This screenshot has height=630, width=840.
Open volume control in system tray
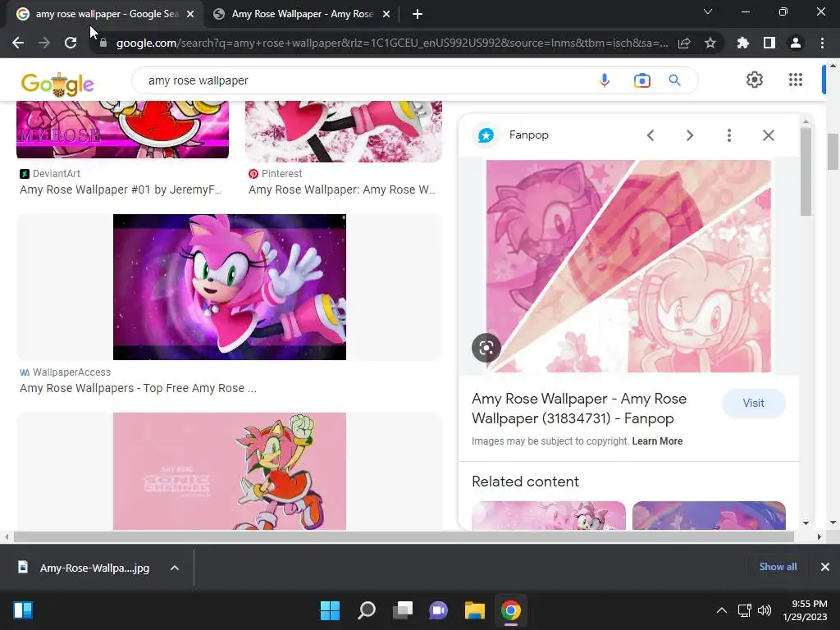coord(765,610)
